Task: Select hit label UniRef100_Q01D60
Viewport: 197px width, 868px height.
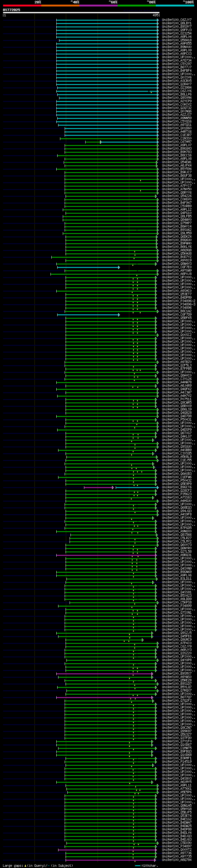Action: [x=177, y=128]
